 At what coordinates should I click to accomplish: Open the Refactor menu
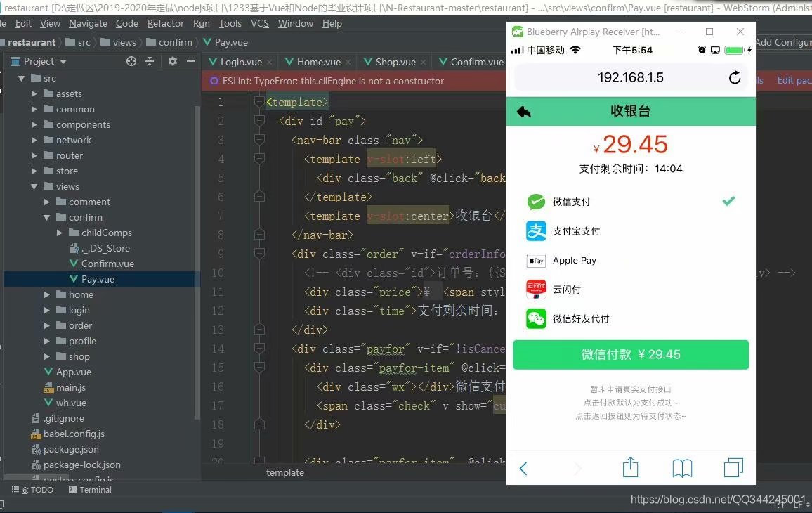click(x=165, y=23)
